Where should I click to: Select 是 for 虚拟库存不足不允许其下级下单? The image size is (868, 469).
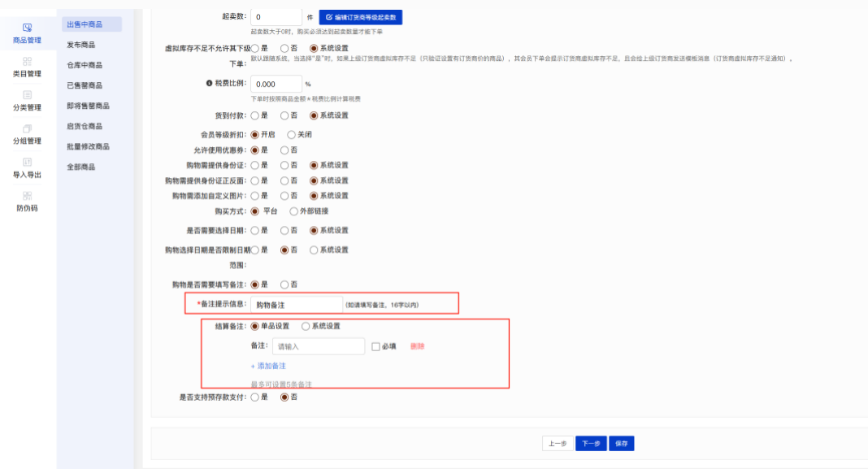254,49
